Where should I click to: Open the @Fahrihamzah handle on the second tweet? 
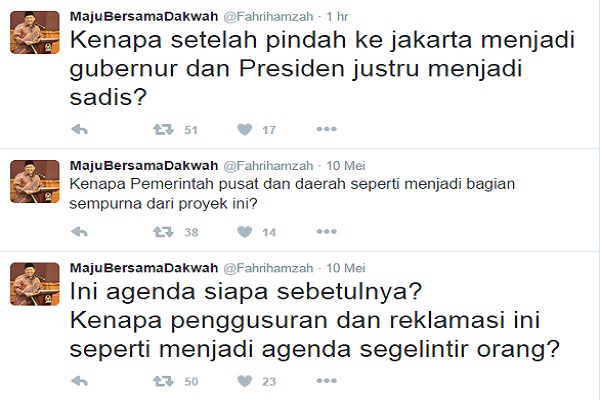click(x=268, y=166)
